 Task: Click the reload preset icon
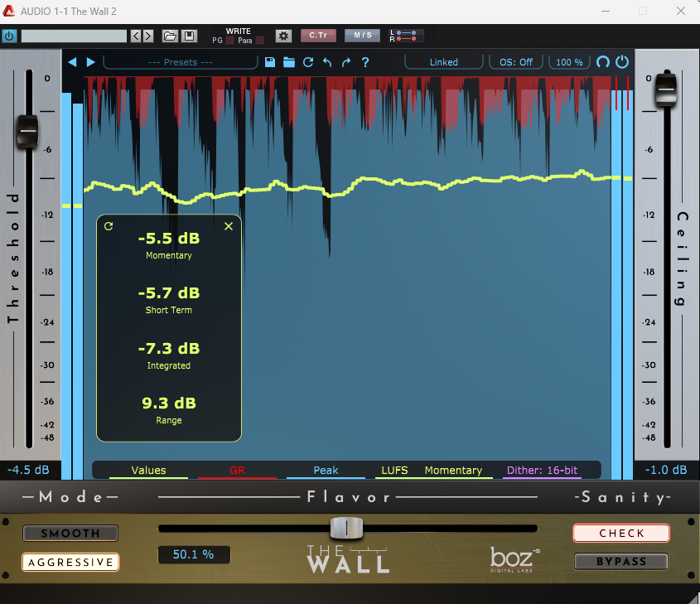coord(308,62)
